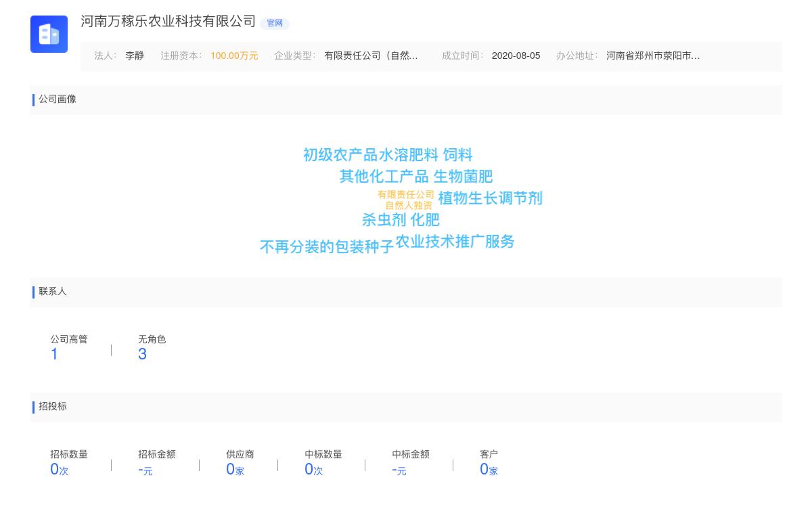Click 供应商 value 0家
Screen dimensions: 812x509
pyautogui.click(x=235, y=470)
